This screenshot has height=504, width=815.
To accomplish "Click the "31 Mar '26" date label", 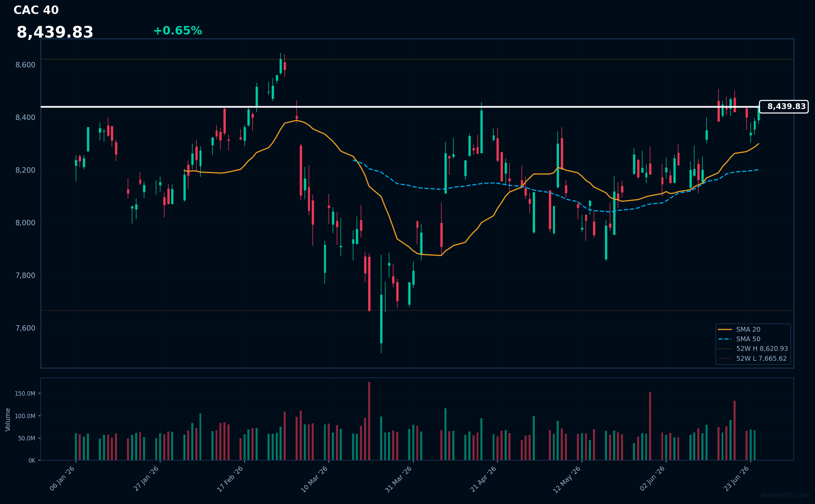I will tap(399, 479).
